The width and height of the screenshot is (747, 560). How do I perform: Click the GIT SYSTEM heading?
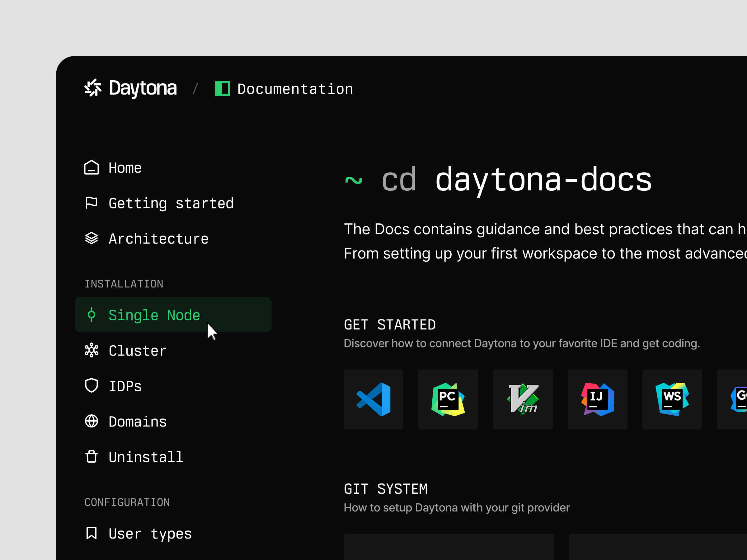(386, 489)
